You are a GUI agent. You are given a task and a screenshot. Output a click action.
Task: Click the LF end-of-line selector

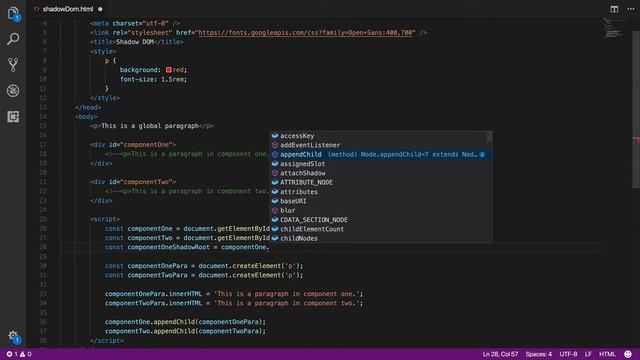click(588, 354)
